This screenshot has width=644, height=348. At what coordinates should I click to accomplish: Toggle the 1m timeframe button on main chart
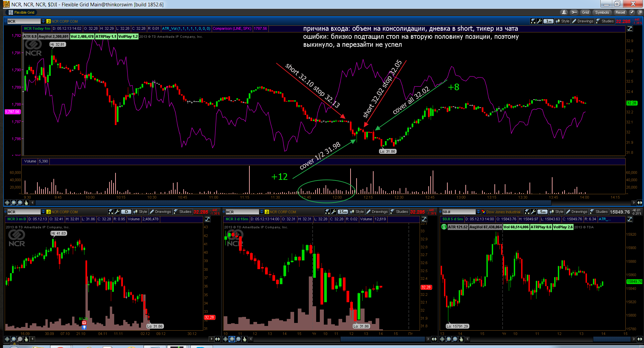point(549,21)
